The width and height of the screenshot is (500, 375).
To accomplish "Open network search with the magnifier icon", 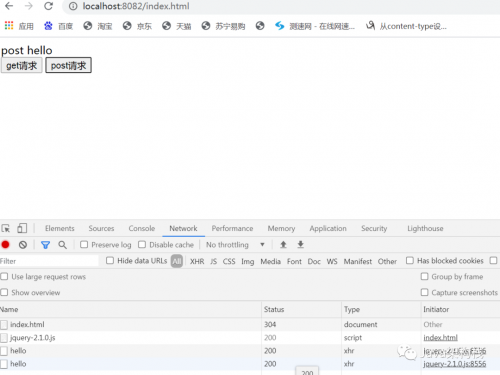I will 62,245.
